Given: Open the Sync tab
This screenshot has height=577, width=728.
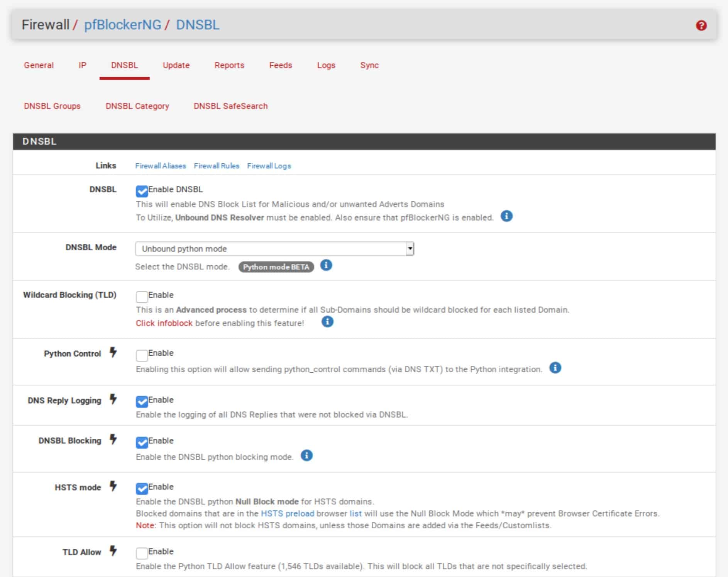Looking at the screenshot, I should click(369, 65).
